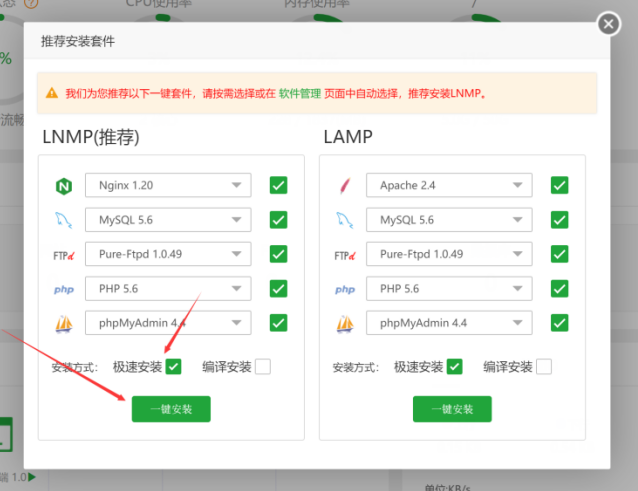Open the Nginx 1.20 version dropdown

[168, 185]
